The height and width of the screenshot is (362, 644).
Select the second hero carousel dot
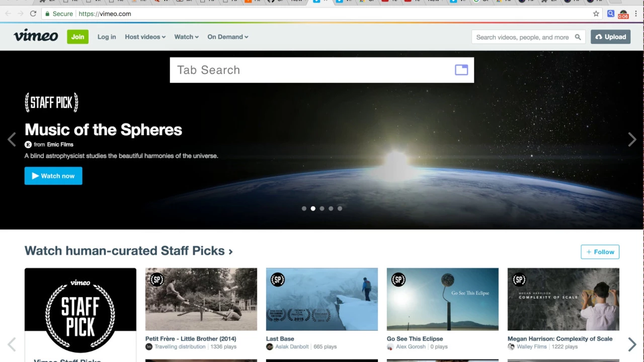coord(313,208)
